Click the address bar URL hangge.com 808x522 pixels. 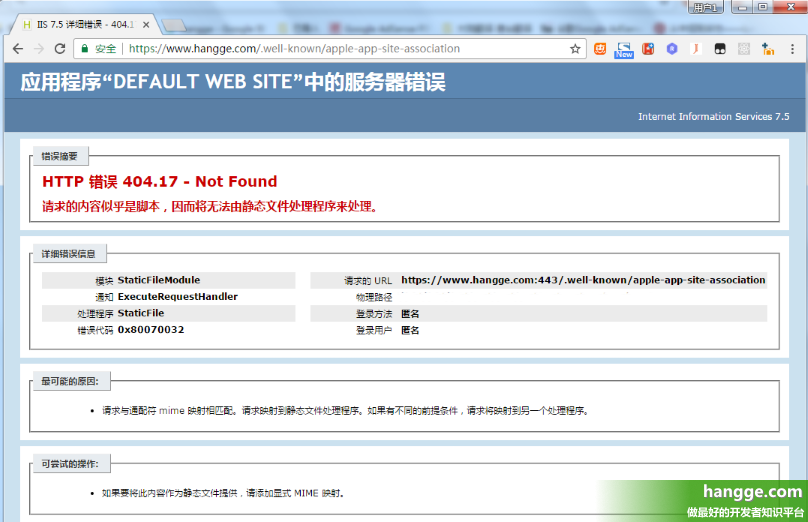point(294,49)
